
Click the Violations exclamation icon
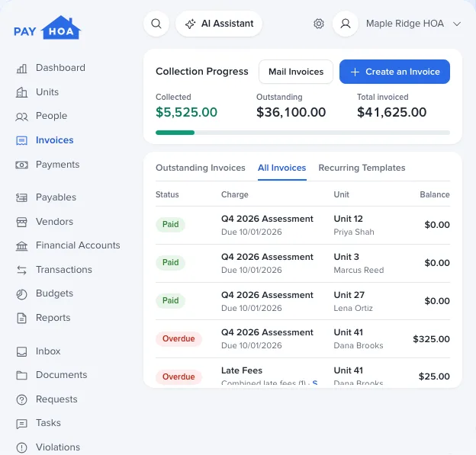21,447
